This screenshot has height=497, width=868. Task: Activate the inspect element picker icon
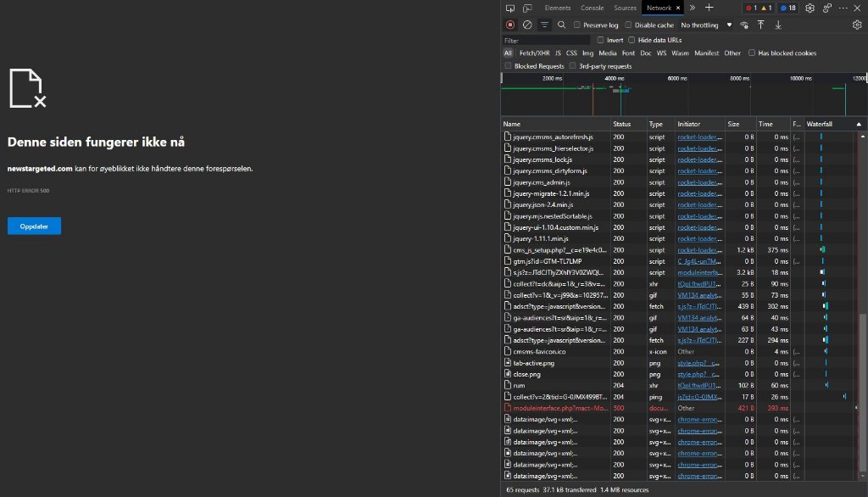point(510,8)
